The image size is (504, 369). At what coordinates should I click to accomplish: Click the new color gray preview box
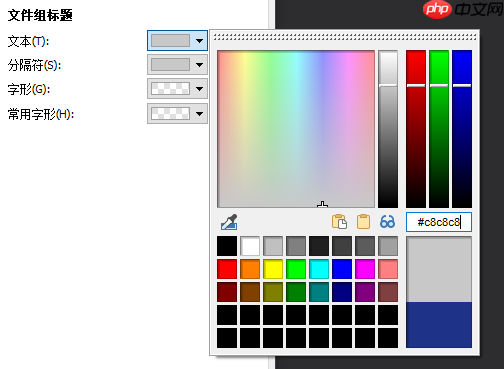pyautogui.click(x=439, y=270)
